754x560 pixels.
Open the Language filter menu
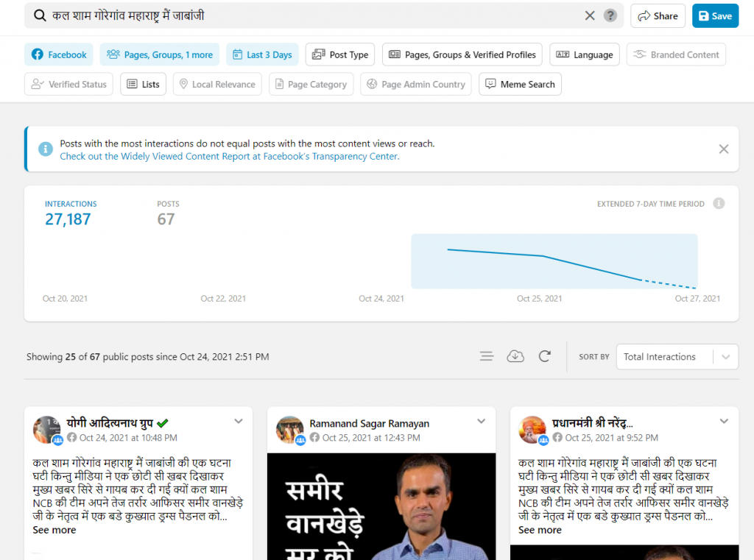point(585,54)
